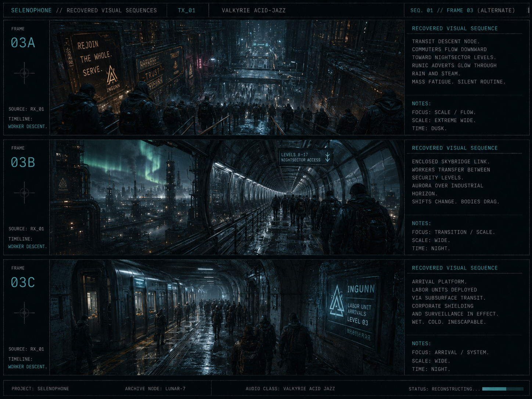Viewport: 532px width, 399px height.
Task: Click the "FOCUS: TRANSITION / SCALE." note
Action: (454, 232)
